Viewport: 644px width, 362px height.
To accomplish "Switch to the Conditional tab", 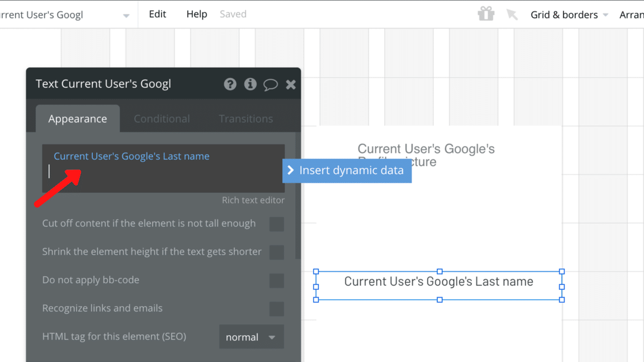I will point(162,119).
